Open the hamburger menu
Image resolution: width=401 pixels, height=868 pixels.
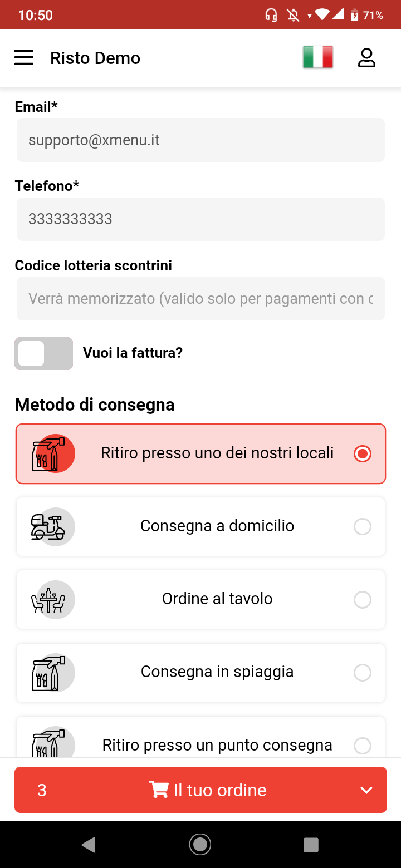(x=24, y=58)
